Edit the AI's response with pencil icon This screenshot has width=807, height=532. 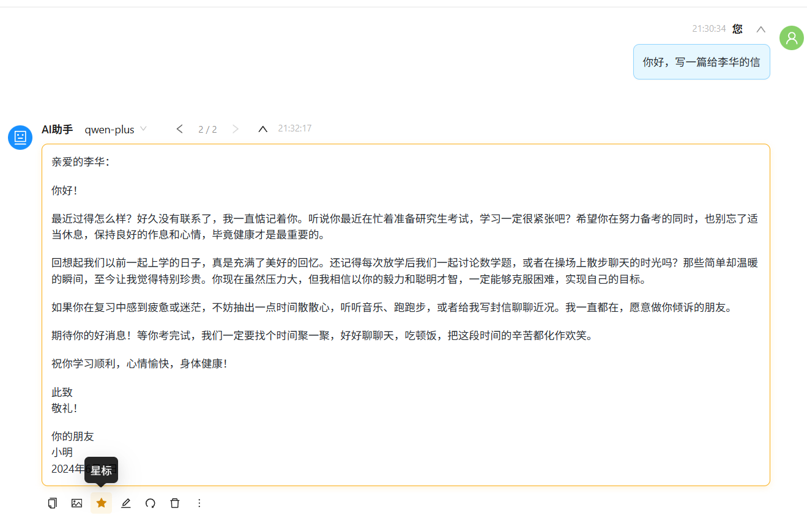tap(126, 503)
